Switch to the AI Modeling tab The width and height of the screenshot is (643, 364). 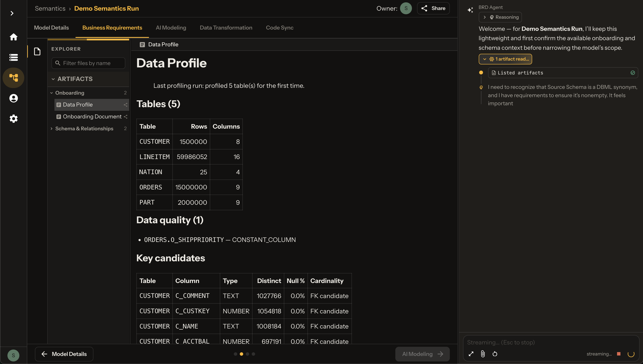pyautogui.click(x=171, y=27)
